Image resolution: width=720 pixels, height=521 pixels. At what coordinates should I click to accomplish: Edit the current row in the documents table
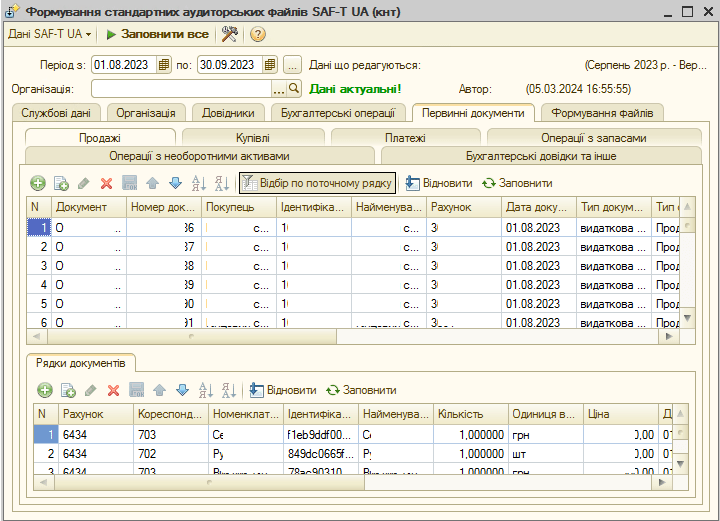click(84, 183)
